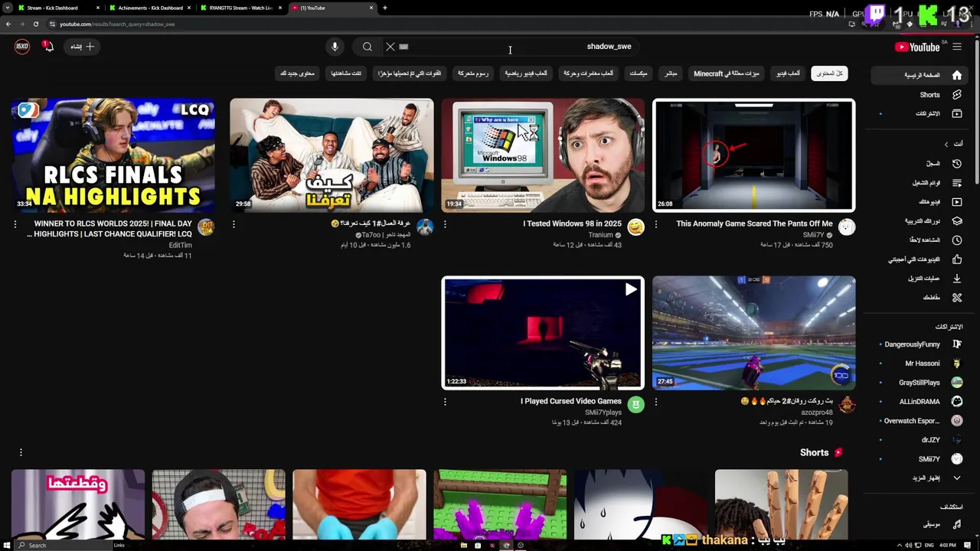Open options for Anomaly Game video

click(x=656, y=224)
